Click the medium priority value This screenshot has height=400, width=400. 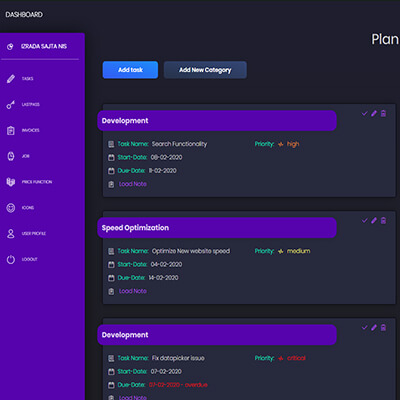coord(298,251)
